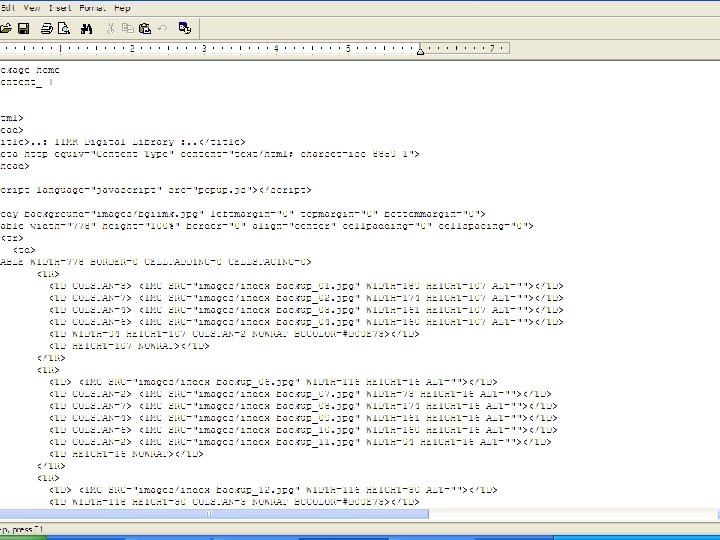Click the ruler at the 3 inch mark
This screenshot has width=720, height=540.
[204, 48]
